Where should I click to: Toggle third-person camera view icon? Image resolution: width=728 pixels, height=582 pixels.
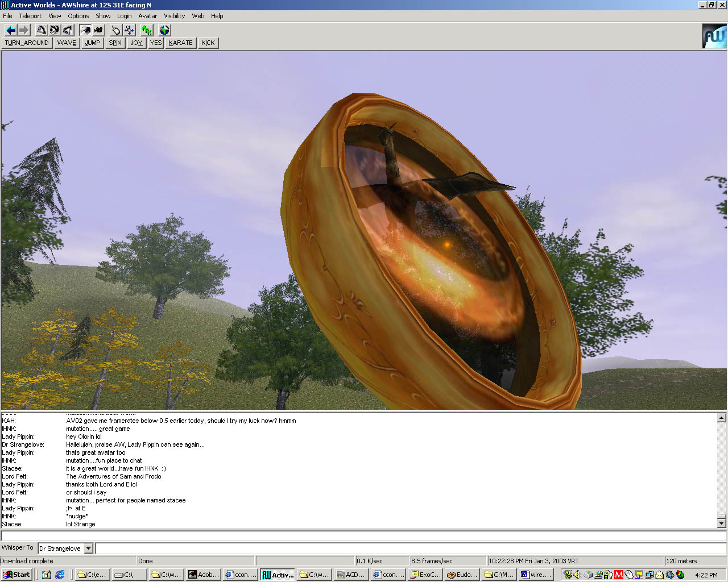point(98,30)
